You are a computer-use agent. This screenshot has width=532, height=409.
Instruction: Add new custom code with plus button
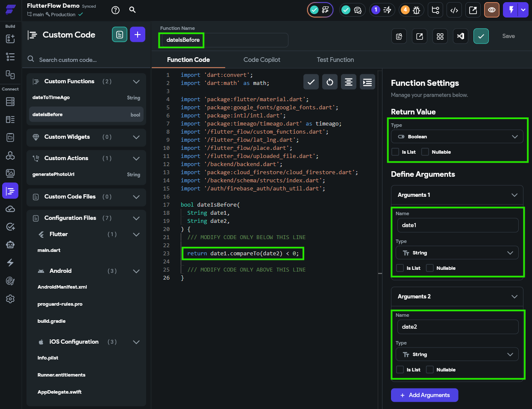(138, 35)
